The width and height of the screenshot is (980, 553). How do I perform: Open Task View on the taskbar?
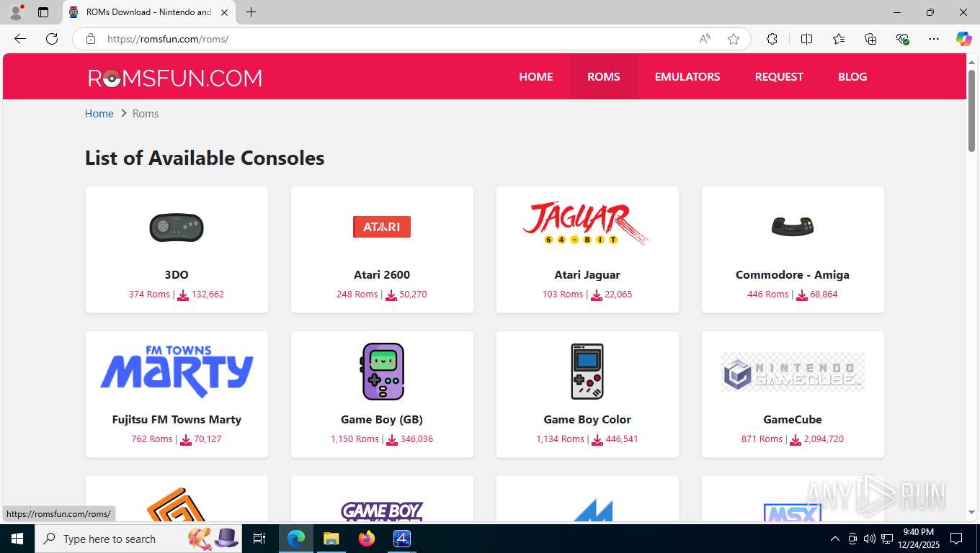[x=259, y=539]
